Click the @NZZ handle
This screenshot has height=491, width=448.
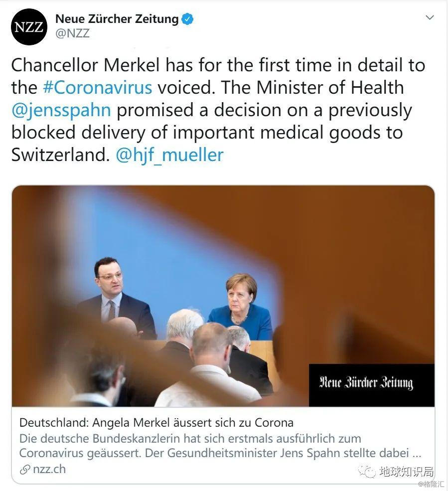(x=72, y=34)
